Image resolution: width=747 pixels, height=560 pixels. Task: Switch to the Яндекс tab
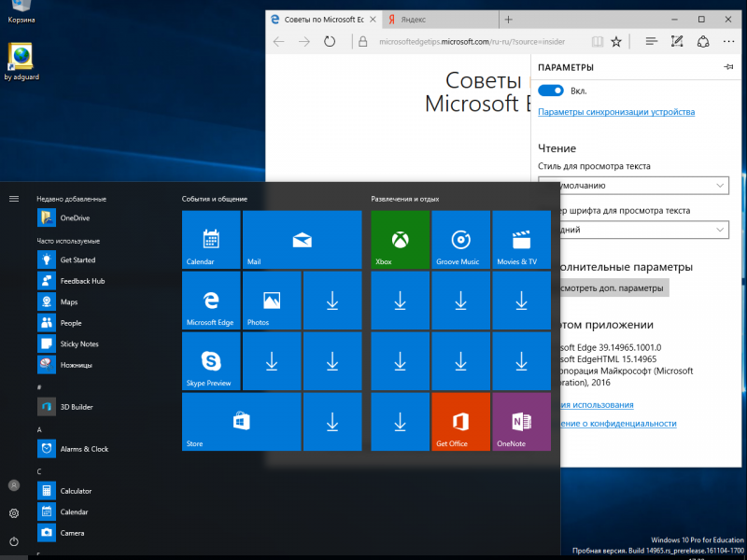[441, 20]
